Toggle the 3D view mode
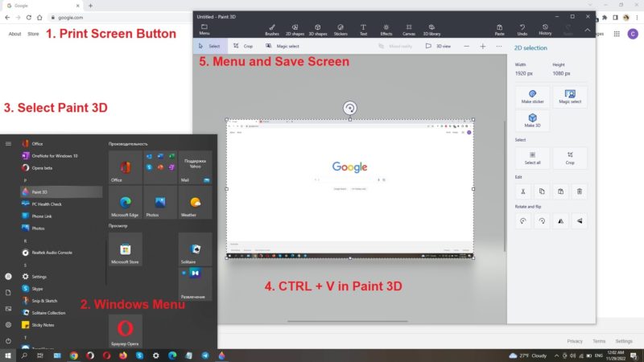This screenshot has height=362, width=644. (440, 47)
